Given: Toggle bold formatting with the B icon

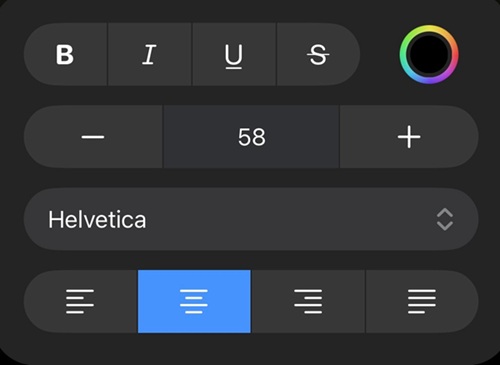Looking at the screenshot, I should point(66,54).
